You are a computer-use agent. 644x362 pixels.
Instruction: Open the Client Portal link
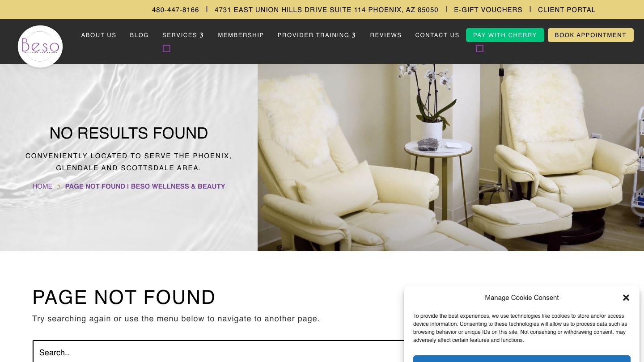(567, 10)
